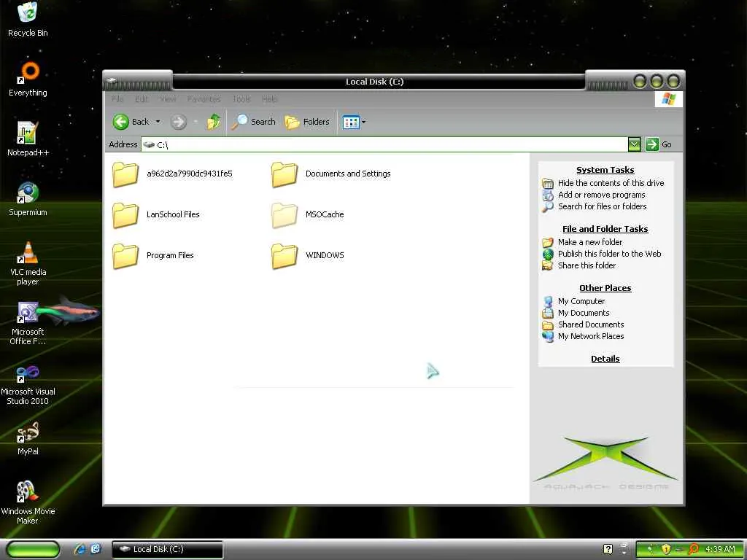This screenshot has height=560, width=747.
Task: Select the Local Disk (C:) taskbar button
Action: coord(167,549)
